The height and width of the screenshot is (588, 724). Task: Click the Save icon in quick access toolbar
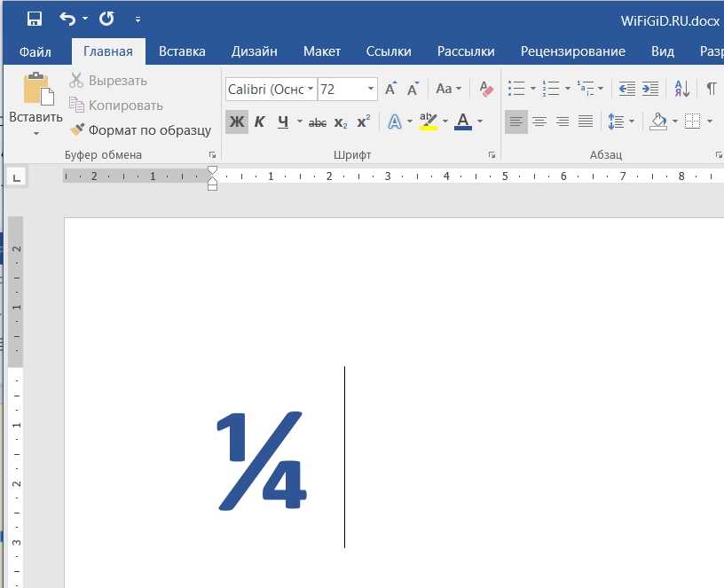(x=35, y=18)
